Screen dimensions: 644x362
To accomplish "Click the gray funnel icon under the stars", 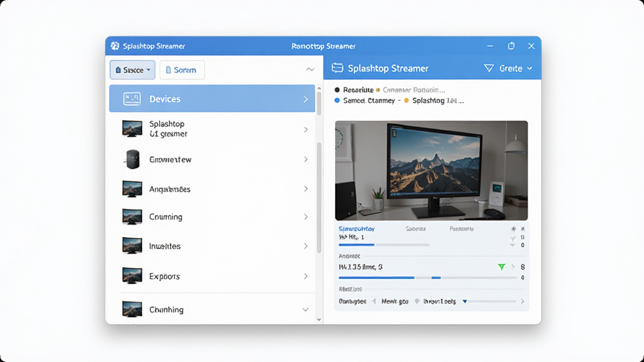I will point(513,238).
